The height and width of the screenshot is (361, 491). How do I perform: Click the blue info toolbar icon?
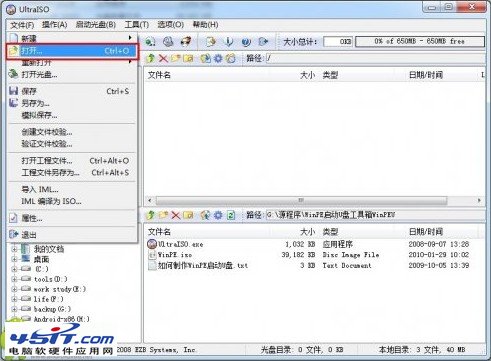pos(229,42)
